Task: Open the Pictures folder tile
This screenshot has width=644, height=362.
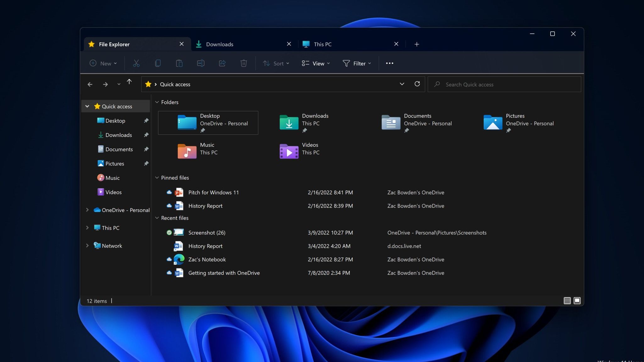Action: click(518, 123)
